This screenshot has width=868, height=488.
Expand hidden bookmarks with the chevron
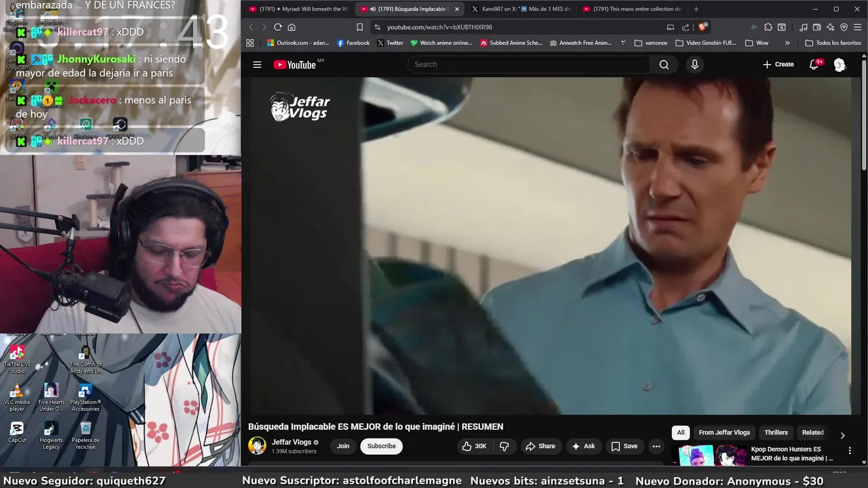787,43
